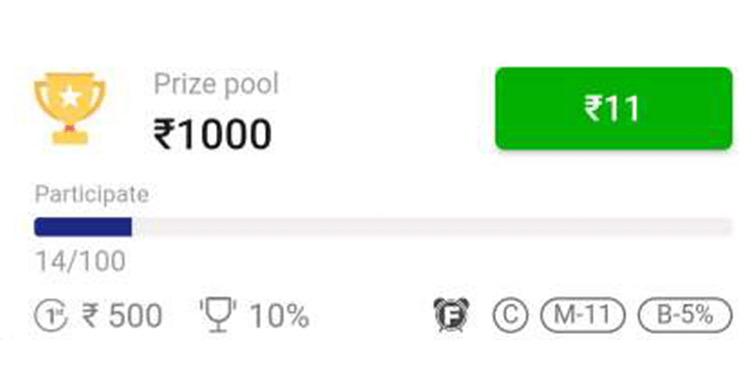
Task: Tap the circled C icon
Action: (510, 315)
